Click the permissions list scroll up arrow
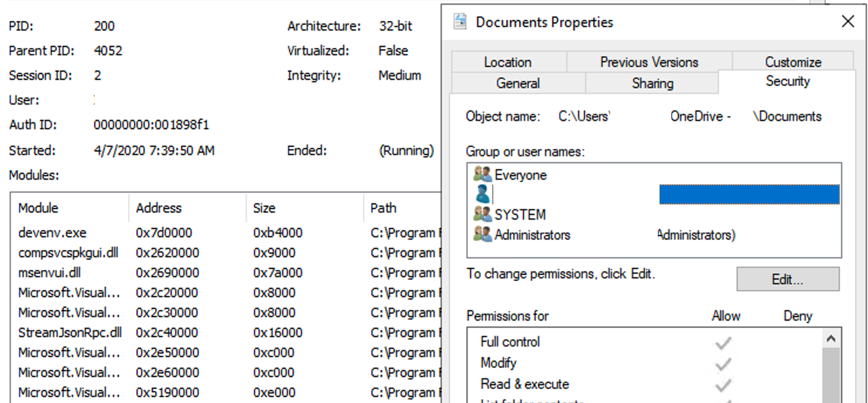Screen dimensions: 868x403 (x=830, y=338)
